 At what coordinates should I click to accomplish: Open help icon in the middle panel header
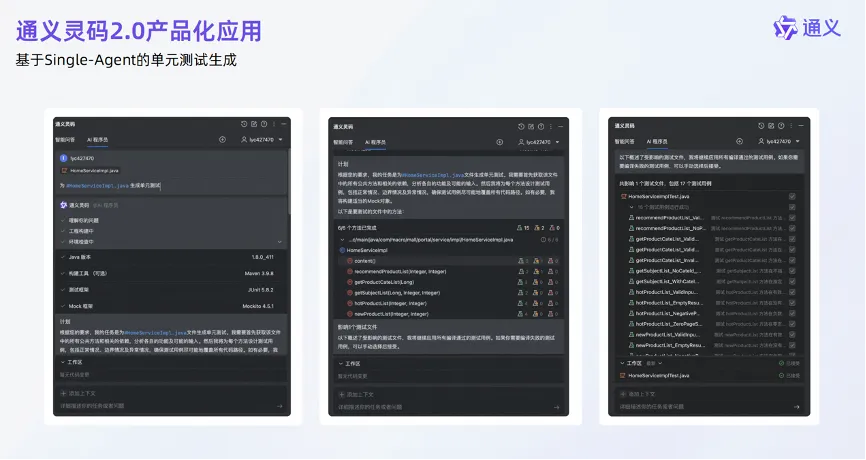(541, 126)
